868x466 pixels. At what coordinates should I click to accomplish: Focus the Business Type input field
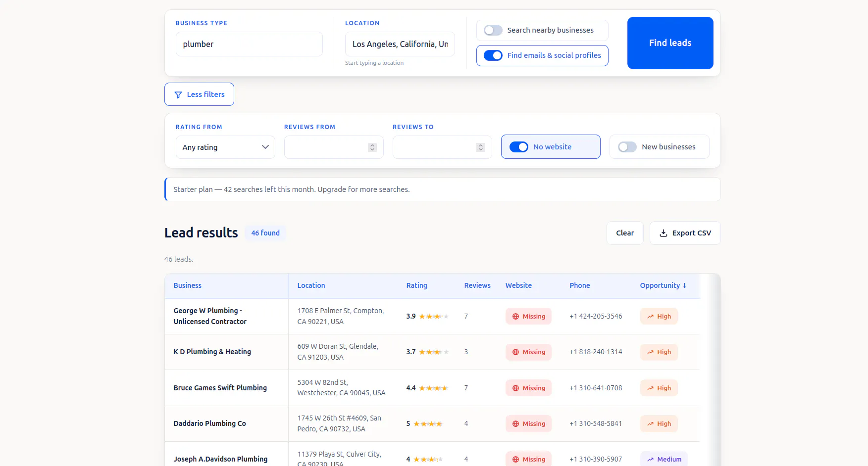[249, 44]
